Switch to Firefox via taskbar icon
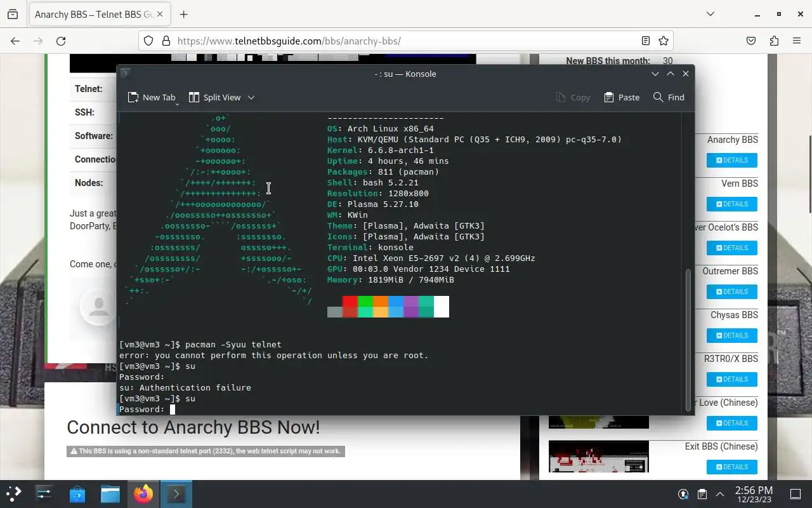The height and width of the screenshot is (508, 812). tap(143, 493)
